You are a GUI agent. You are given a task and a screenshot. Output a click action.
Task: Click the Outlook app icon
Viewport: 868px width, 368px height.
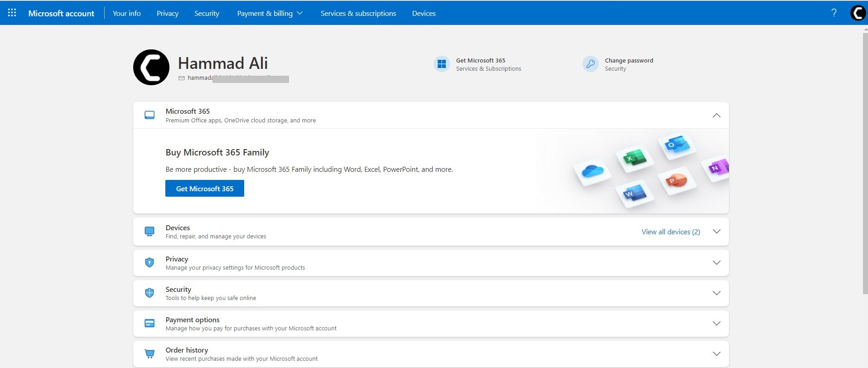pyautogui.click(x=677, y=145)
